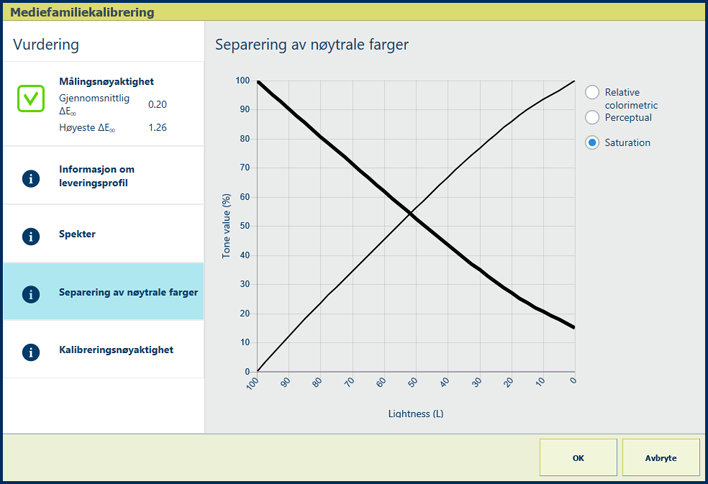Screen dimensions: 708x484
Task: Click the Vurdering heading
Action: pos(46,45)
